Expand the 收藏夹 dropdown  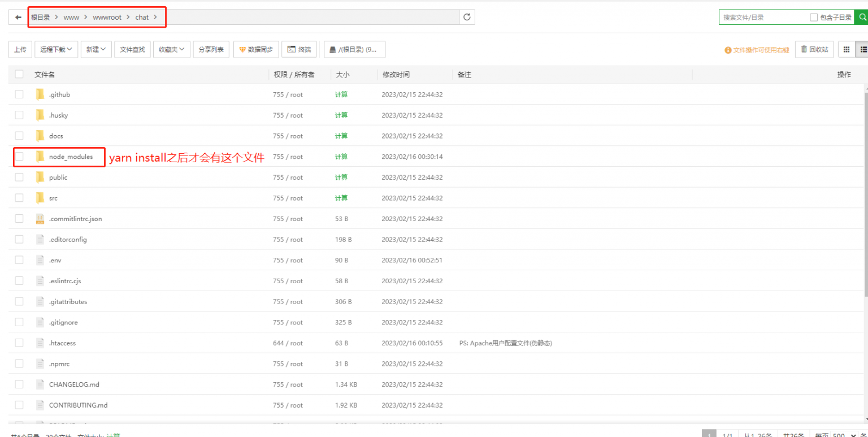point(171,49)
